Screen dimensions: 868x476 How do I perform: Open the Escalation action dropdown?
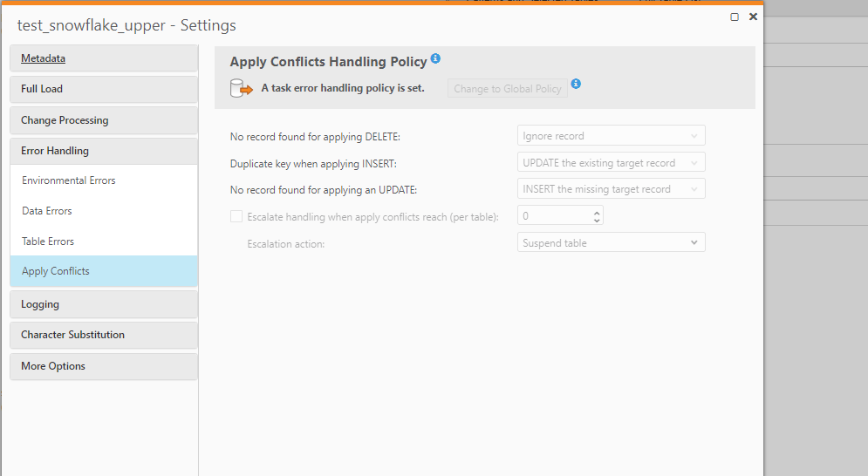[611, 243]
